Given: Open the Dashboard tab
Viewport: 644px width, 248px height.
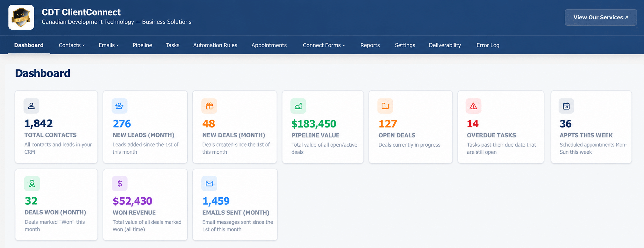Looking at the screenshot, I should point(29,45).
